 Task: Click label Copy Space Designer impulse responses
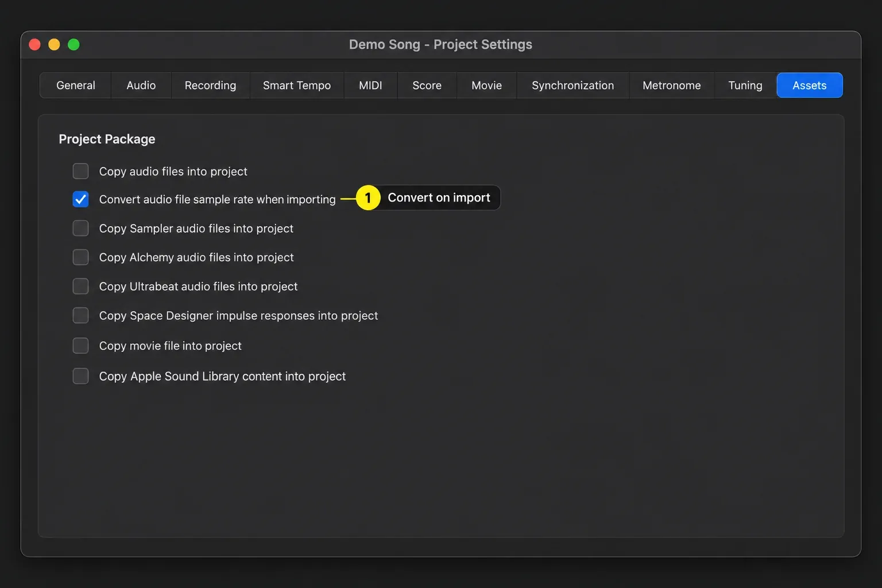point(238,315)
